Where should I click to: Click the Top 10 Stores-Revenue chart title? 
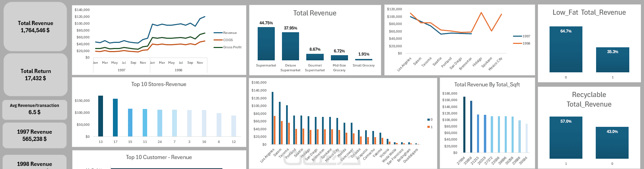159,84
